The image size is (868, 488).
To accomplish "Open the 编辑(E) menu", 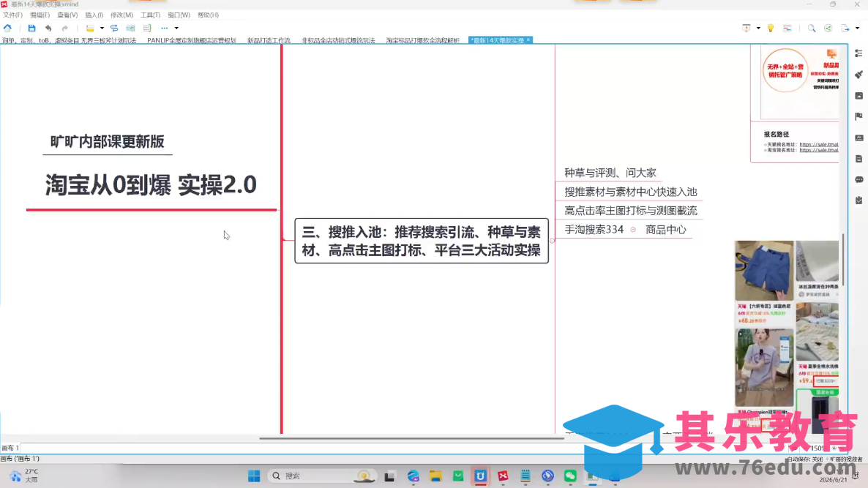I will coord(40,15).
